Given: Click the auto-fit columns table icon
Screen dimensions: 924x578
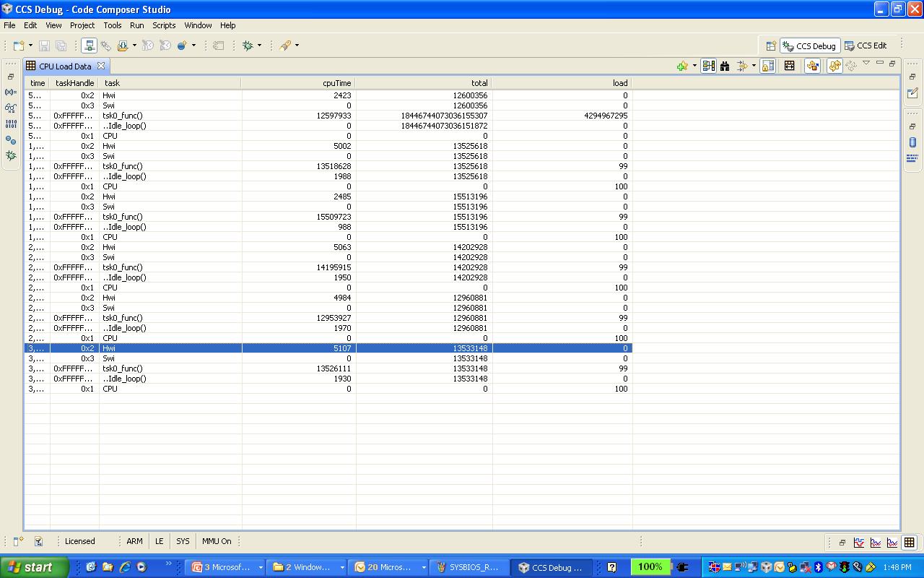Looking at the screenshot, I should [x=789, y=66].
